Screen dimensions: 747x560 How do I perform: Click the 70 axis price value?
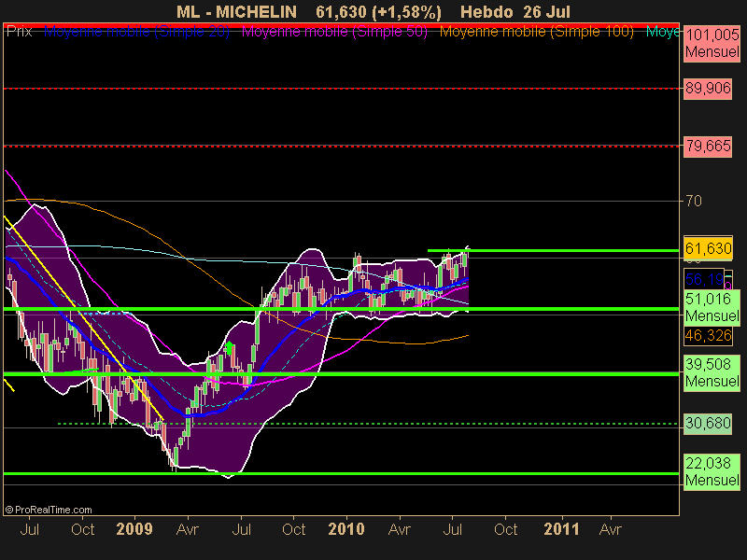(694, 201)
